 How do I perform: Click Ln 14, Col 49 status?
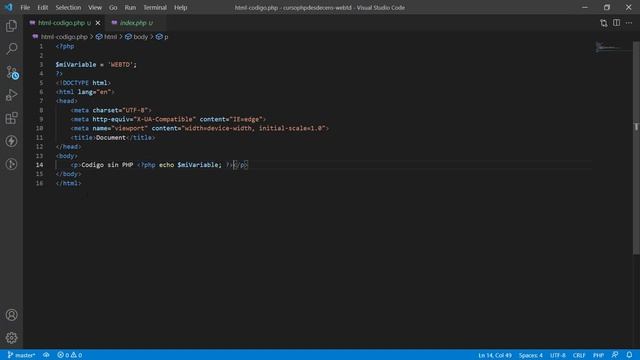495,355
